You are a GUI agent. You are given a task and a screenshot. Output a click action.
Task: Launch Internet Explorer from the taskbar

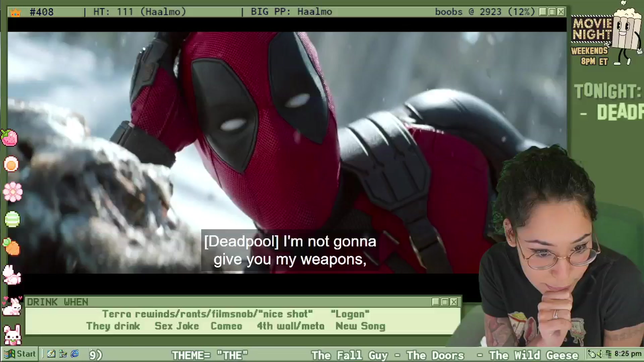[x=75, y=354]
